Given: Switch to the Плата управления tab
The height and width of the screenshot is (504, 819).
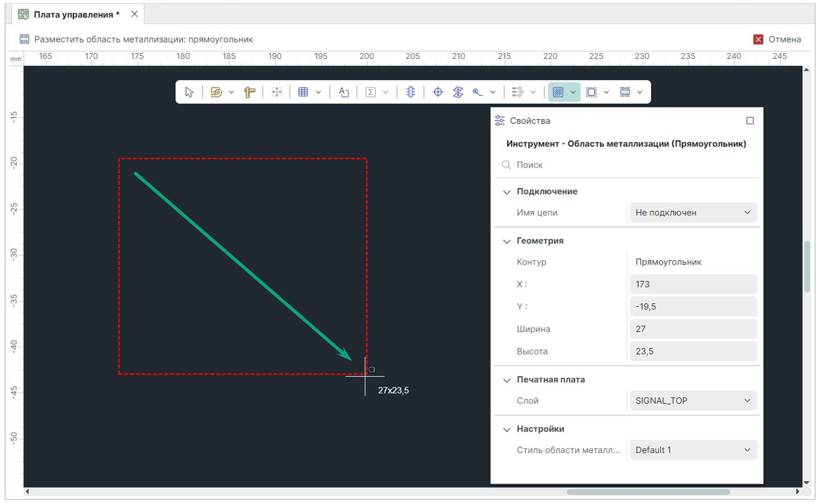Looking at the screenshot, I should 76,14.
